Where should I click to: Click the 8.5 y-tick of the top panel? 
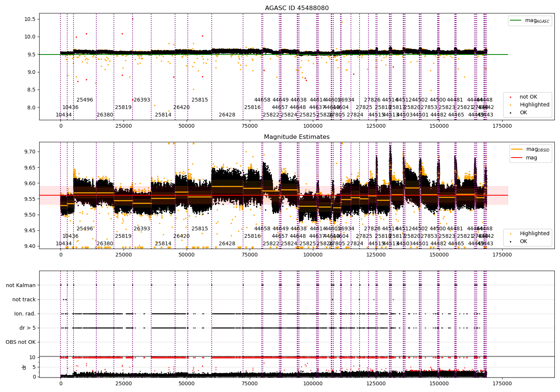pos(32,90)
